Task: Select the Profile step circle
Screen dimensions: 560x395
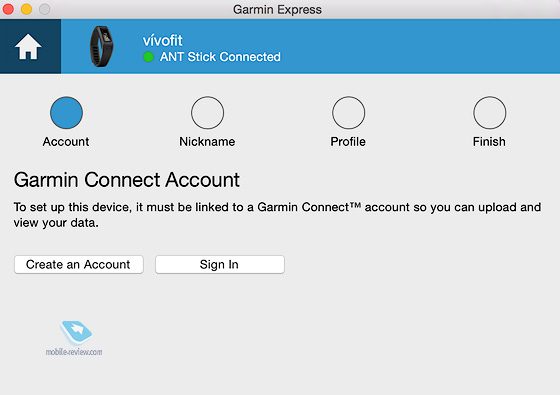Action: (349, 112)
